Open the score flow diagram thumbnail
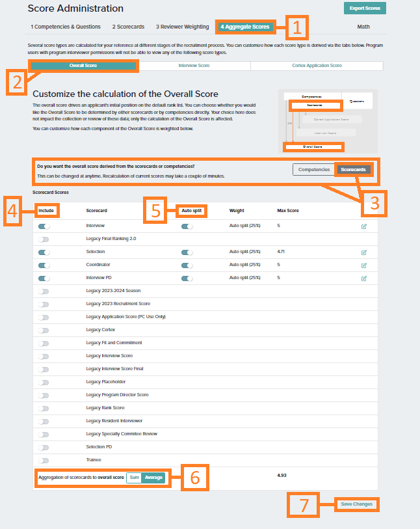 click(328, 121)
